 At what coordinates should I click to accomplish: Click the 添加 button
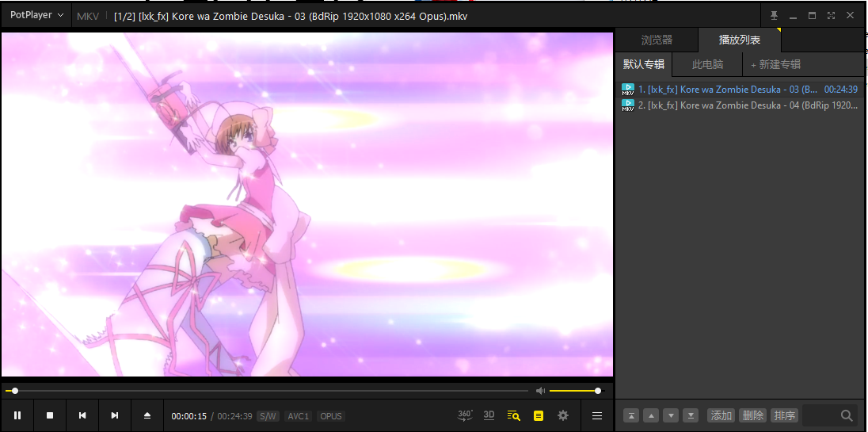[721, 415]
